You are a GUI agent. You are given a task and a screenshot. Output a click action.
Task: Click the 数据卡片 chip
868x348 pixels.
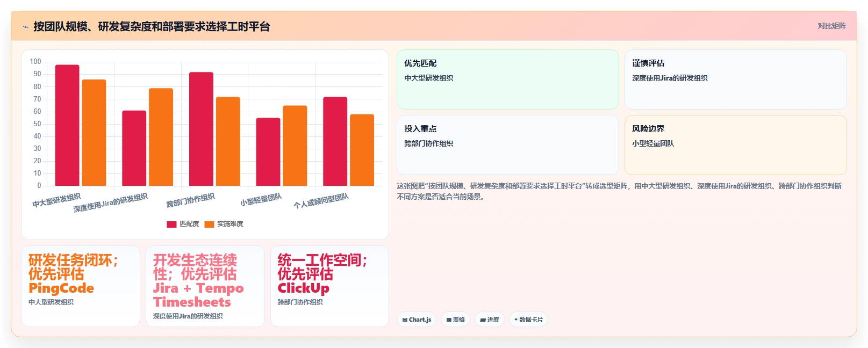click(528, 320)
